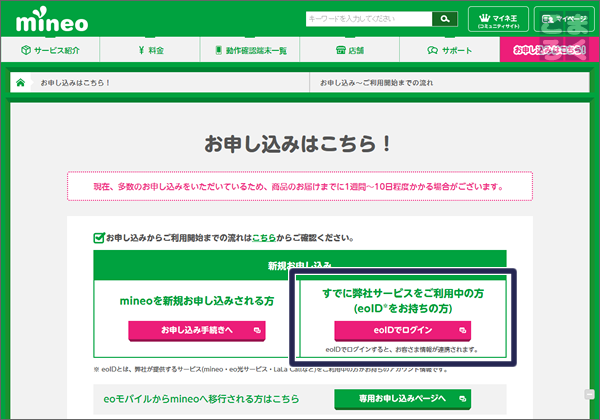Click the ※ eoIDとは footnote text
600x420 pixels.
(271, 370)
